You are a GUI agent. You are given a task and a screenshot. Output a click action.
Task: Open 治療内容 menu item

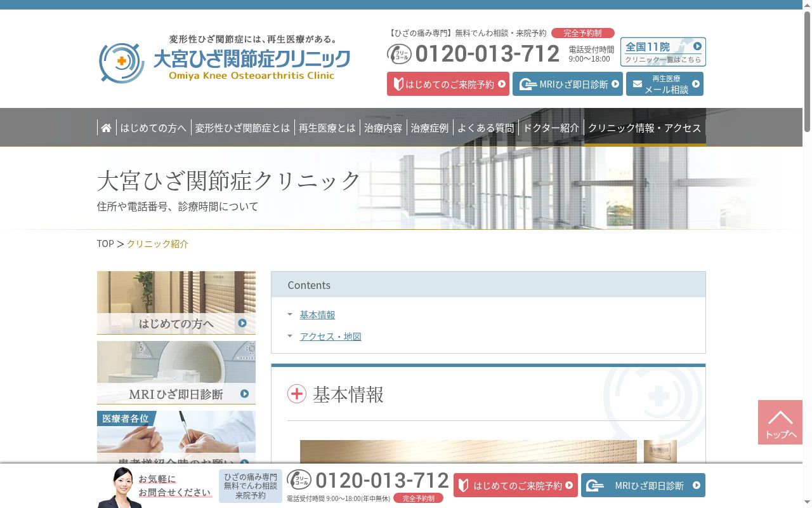pyautogui.click(x=383, y=128)
